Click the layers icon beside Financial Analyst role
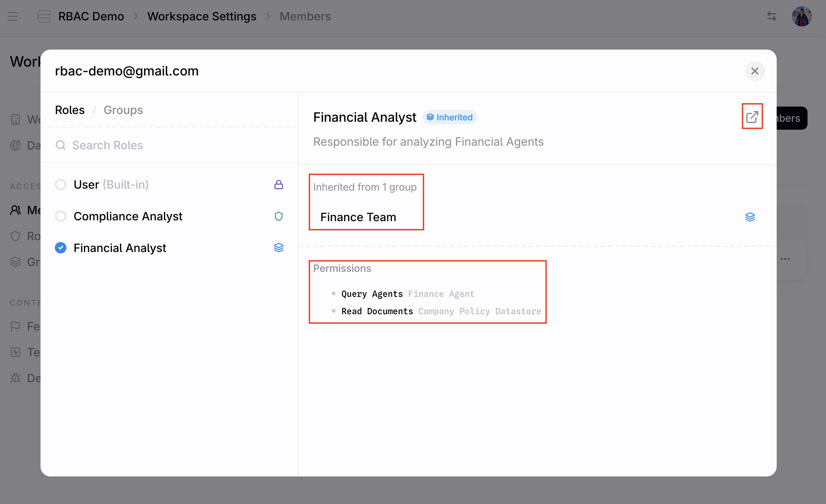This screenshot has width=826, height=504. click(279, 248)
